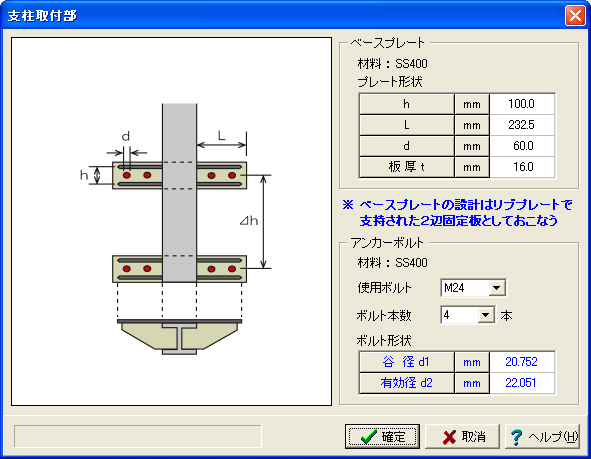Click the red X icon on 取消 button
591x459 pixels.
[x=449, y=437]
